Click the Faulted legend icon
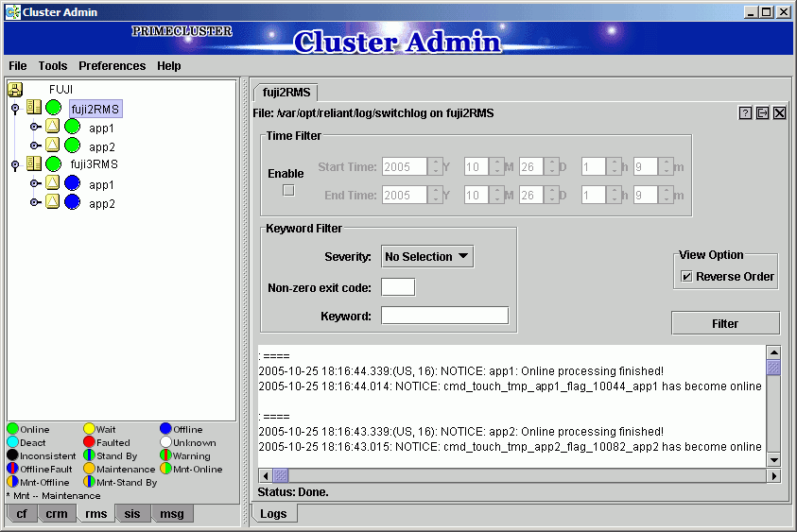The height and width of the screenshot is (532, 797). coord(90,442)
